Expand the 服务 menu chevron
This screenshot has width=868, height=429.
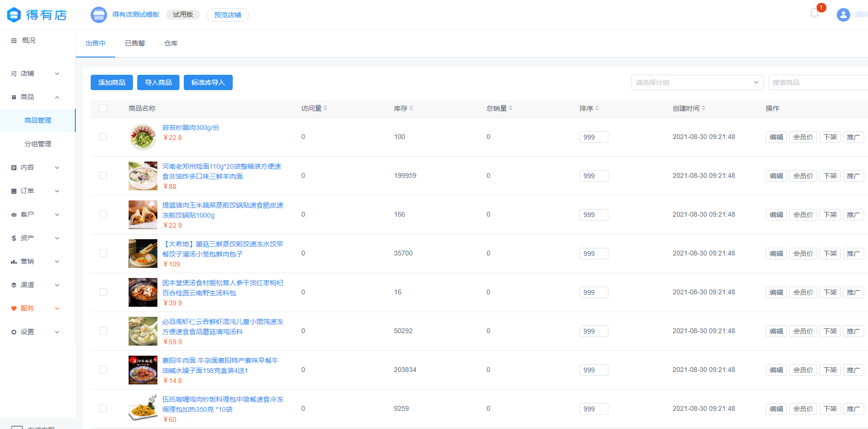[57, 309]
